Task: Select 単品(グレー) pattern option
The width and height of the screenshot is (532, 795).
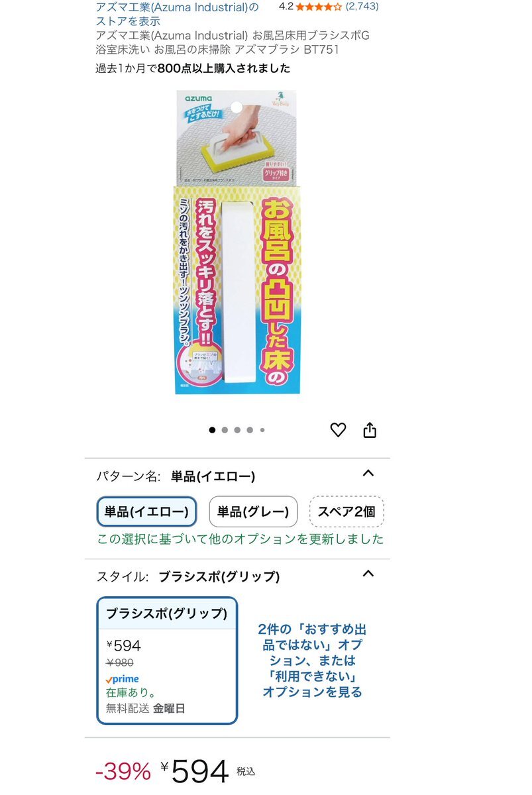Action: tap(253, 511)
